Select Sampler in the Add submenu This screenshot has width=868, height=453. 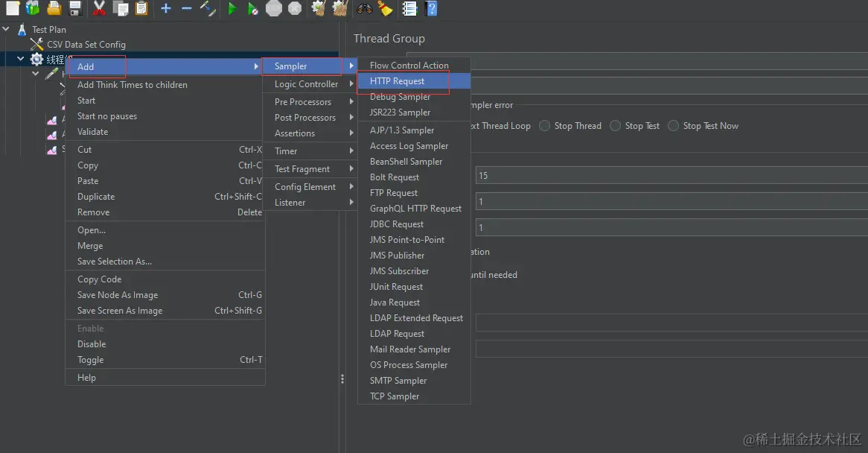pyautogui.click(x=310, y=66)
